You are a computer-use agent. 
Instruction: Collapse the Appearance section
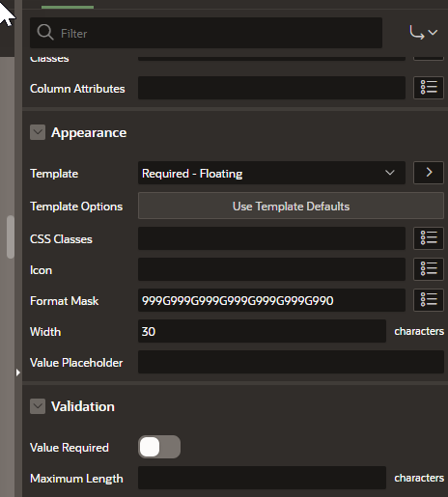pos(38,132)
